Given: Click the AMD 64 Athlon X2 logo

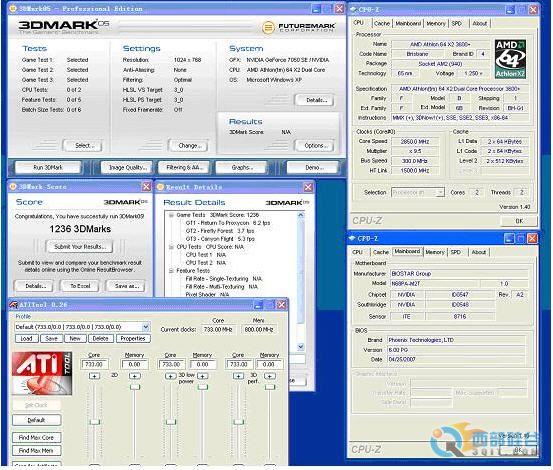Looking at the screenshot, I should 510,59.
